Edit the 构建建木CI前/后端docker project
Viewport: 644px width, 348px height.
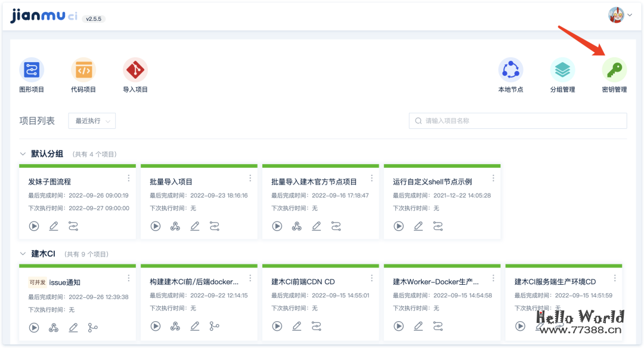[x=195, y=326]
